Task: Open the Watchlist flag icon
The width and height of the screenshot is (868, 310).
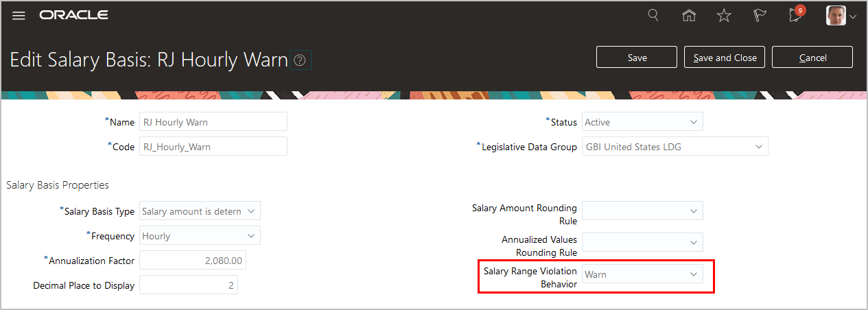Action: pyautogui.click(x=760, y=15)
